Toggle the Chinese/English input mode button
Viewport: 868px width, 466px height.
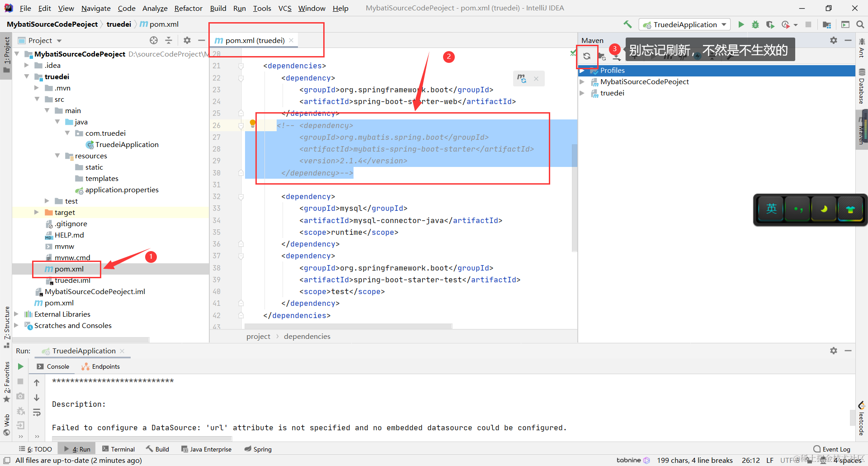tap(771, 209)
